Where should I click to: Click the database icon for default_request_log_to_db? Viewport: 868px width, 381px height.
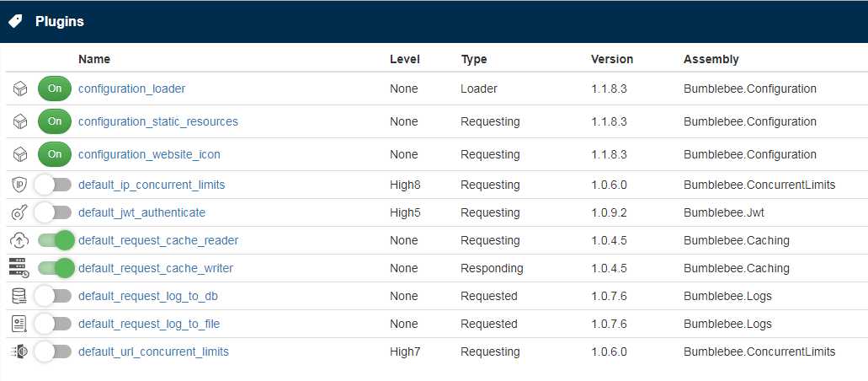click(20, 296)
